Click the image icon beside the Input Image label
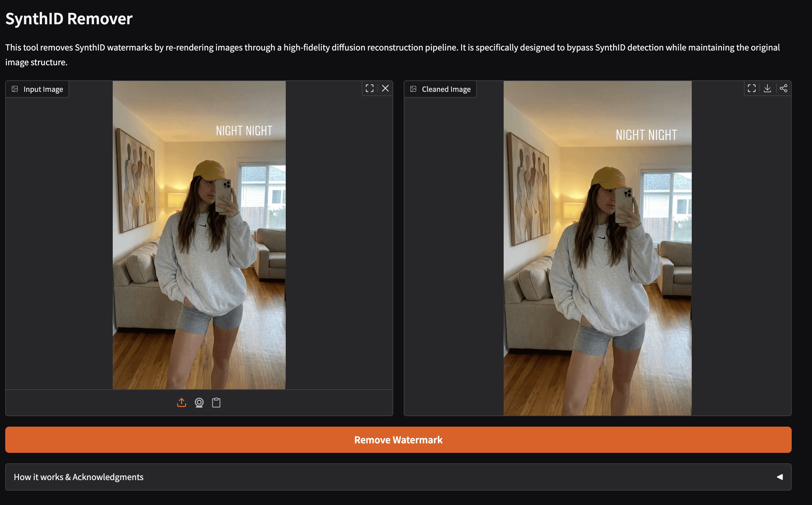812x505 pixels. pos(15,89)
